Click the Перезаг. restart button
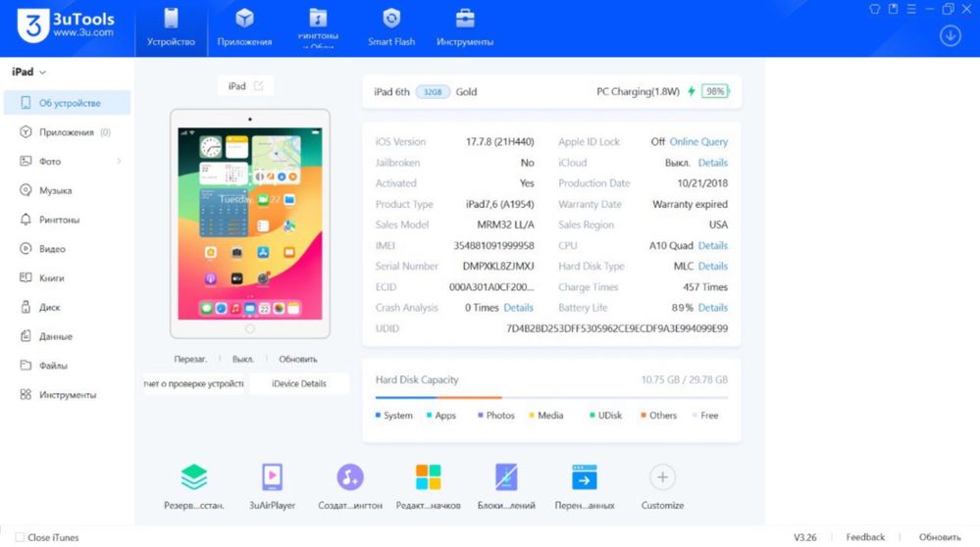The height and width of the screenshot is (547, 980). coord(190,359)
